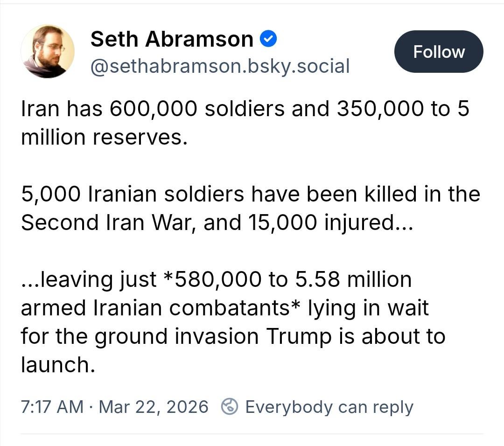
Task: Click the Mar 22, 2026 date
Action: [154, 407]
